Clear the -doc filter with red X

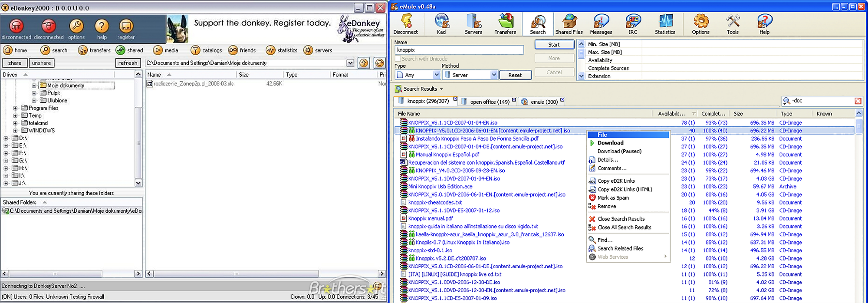point(858,101)
